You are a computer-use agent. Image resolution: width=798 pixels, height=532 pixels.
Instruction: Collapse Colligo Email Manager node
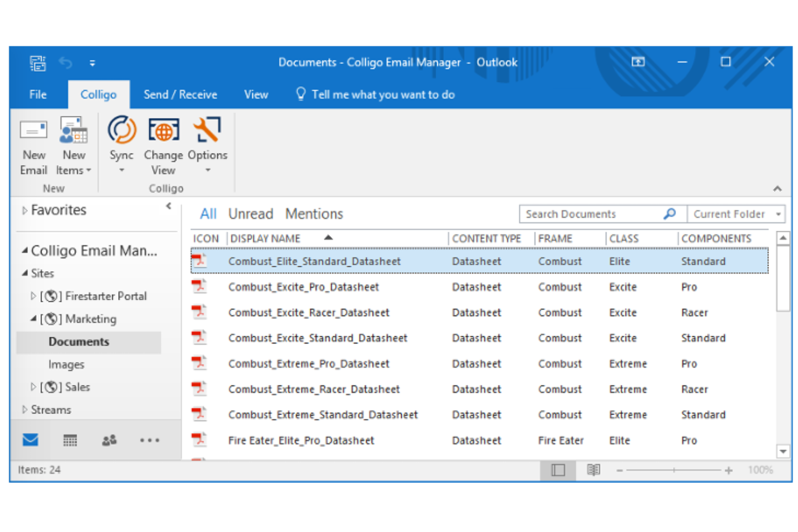coord(24,251)
